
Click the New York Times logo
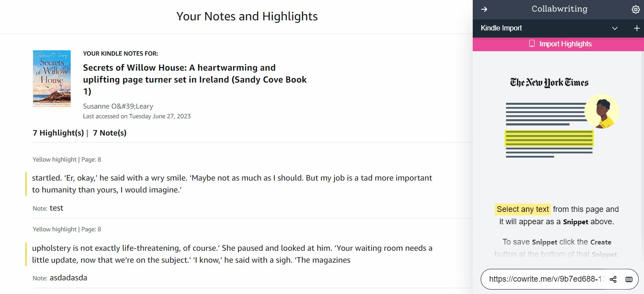coord(549,83)
